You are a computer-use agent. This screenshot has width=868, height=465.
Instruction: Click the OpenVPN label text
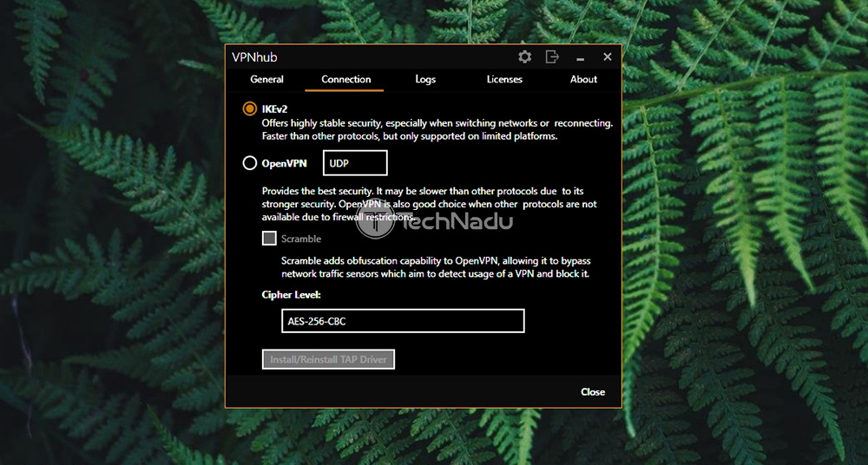(284, 163)
